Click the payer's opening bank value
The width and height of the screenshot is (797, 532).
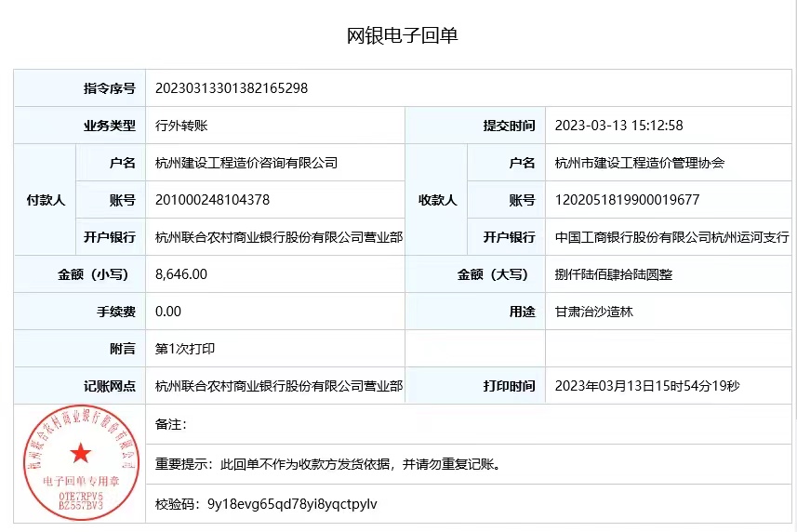tap(279, 237)
